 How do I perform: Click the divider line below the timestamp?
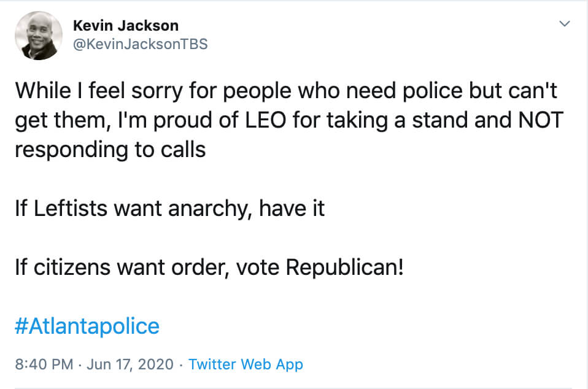pyautogui.click(x=293, y=388)
